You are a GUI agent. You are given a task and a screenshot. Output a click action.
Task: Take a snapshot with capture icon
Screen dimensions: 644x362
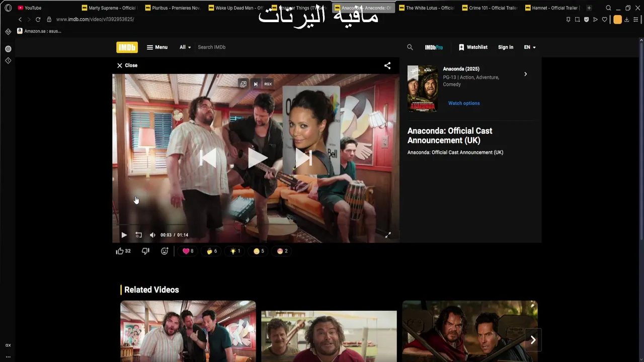point(578,20)
